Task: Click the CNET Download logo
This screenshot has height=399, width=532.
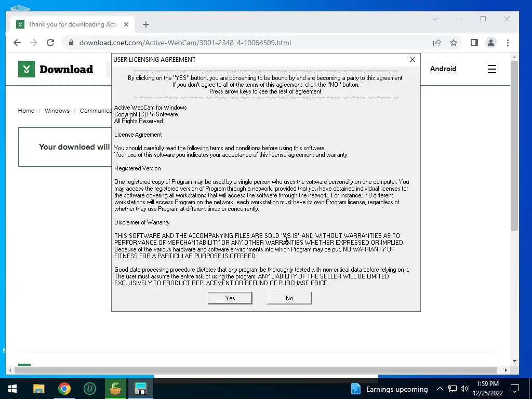Action: click(56, 69)
